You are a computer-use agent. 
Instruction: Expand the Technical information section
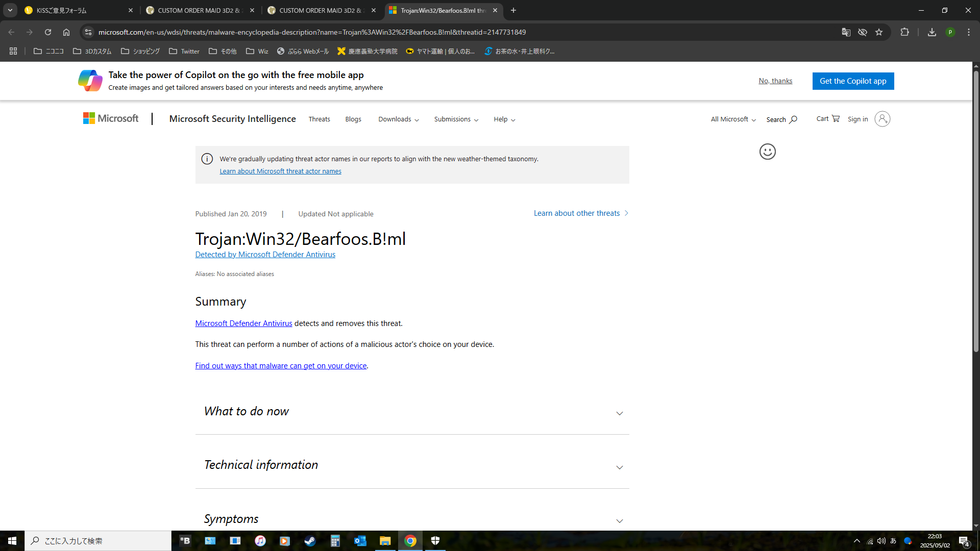click(412, 465)
